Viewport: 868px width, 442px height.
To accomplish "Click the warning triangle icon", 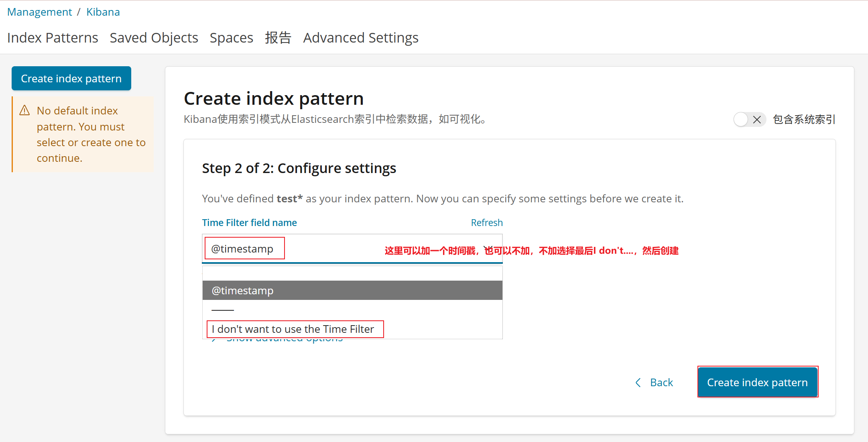I will 24,110.
